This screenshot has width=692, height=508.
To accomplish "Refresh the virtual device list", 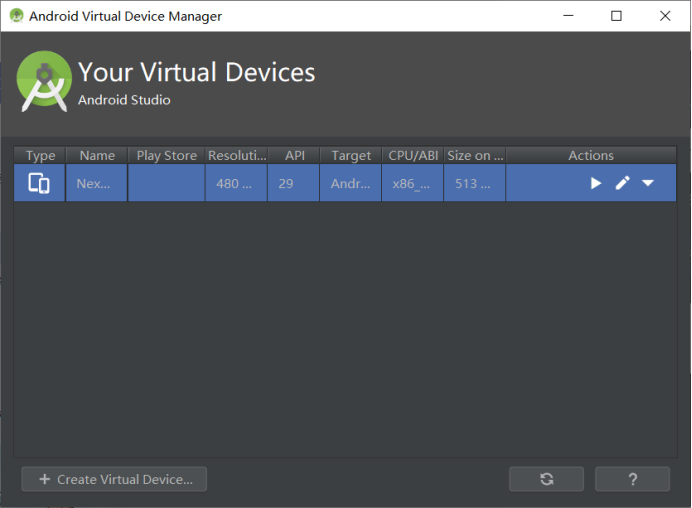I will coord(546,479).
